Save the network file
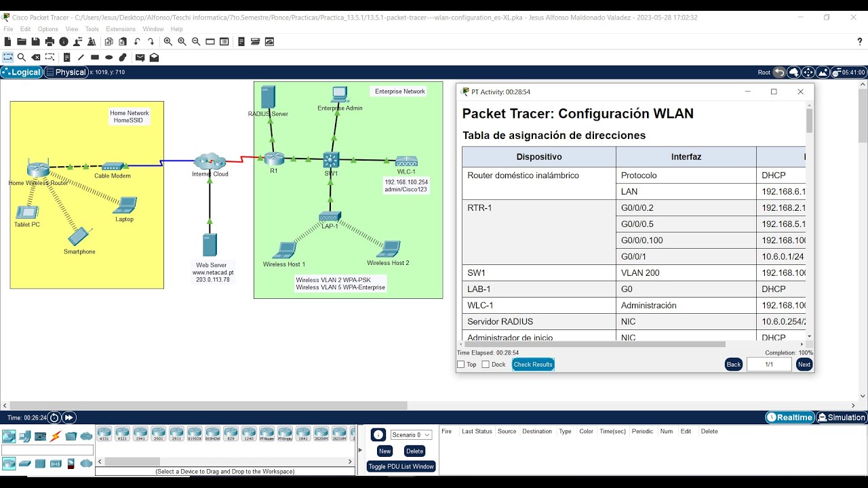 pyautogui.click(x=35, y=41)
